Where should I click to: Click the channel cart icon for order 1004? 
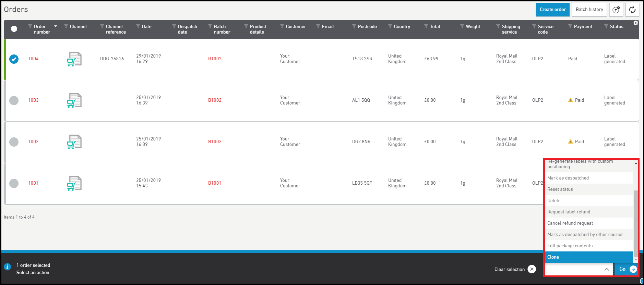[74, 59]
